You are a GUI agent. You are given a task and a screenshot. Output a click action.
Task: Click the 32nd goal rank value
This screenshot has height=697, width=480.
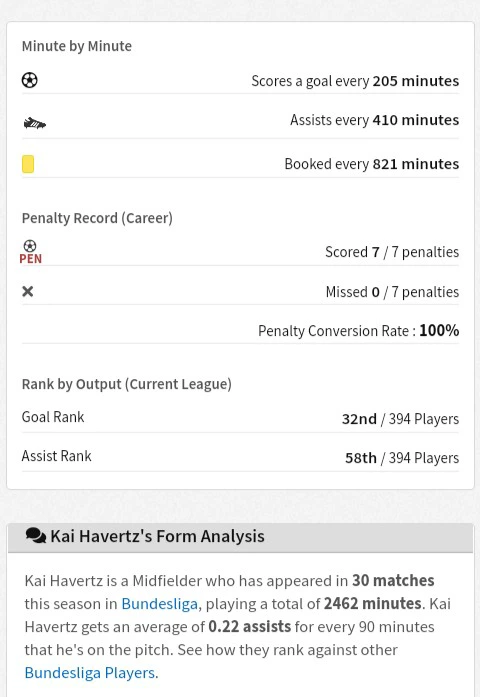click(x=359, y=419)
